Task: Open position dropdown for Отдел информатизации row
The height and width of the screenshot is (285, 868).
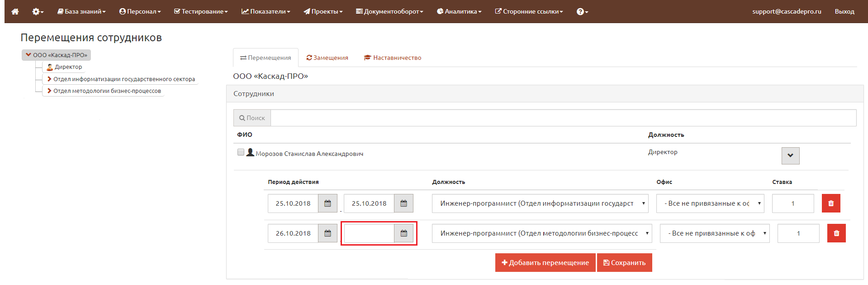Action: coord(540,203)
